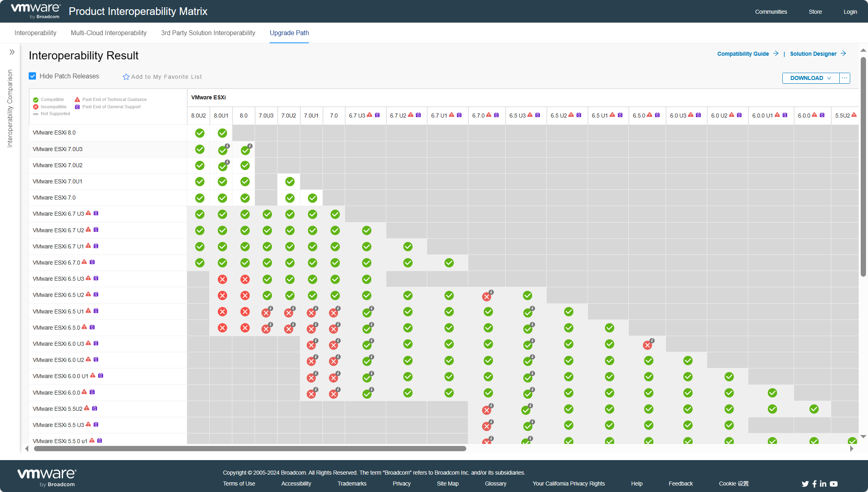Image resolution: width=868 pixels, height=492 pixels.
Task: Open Cookie settings footer link
Action: point(734,484)
